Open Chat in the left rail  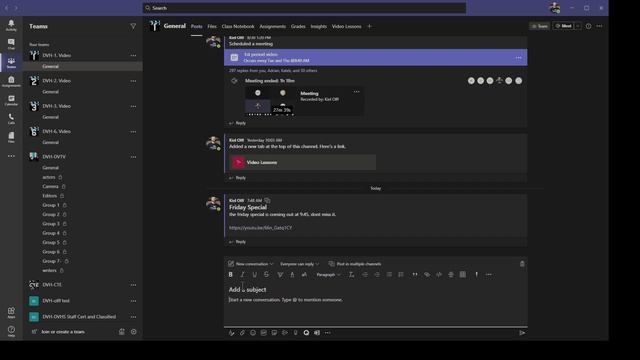point(11,44)
